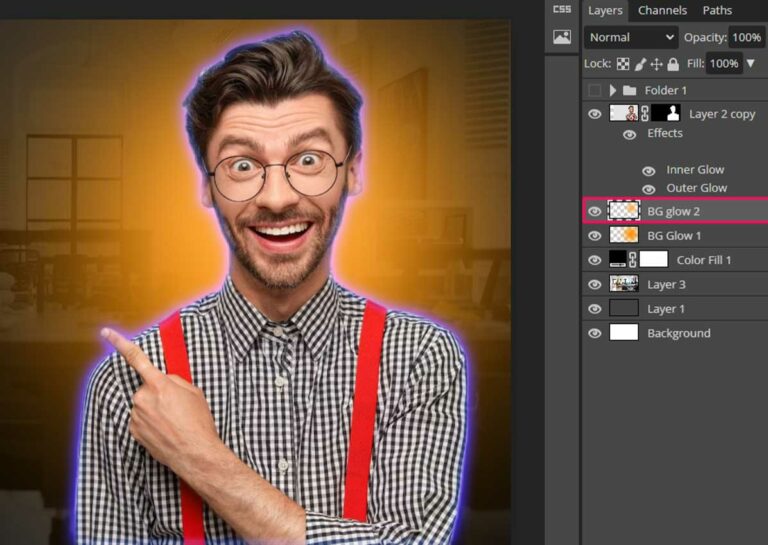This screenshot has width=768, height=545.
Task: Lock all padlock icon
Action: [x=673, y=64]
